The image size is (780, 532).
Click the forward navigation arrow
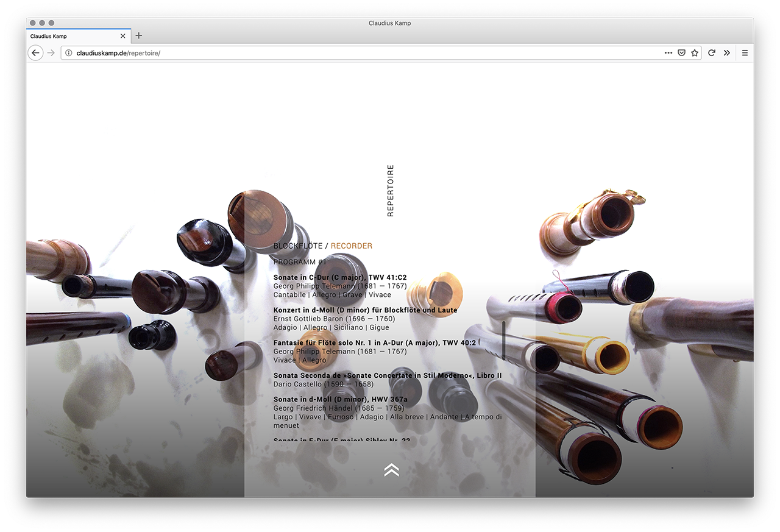pyautogui.click(x=51, y=53)
